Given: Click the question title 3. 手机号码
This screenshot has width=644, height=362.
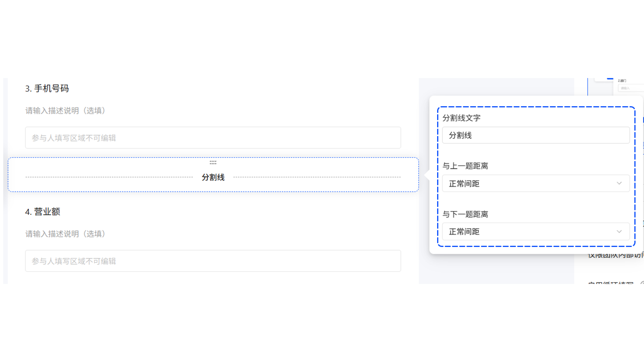Looking at the screenshot, I should (47, 88).
